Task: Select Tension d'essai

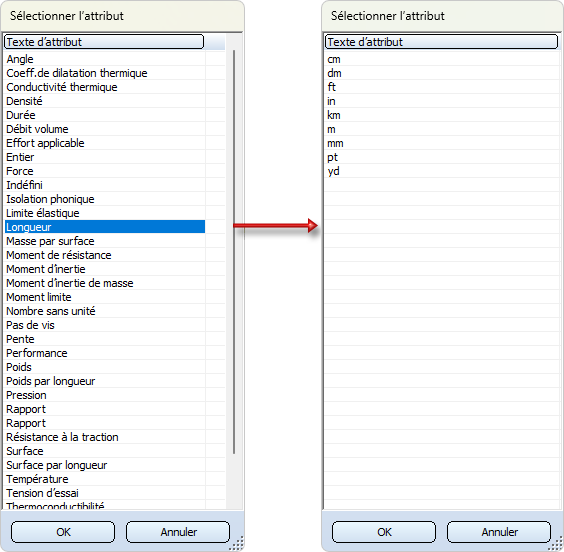Action: click(105, 493)
